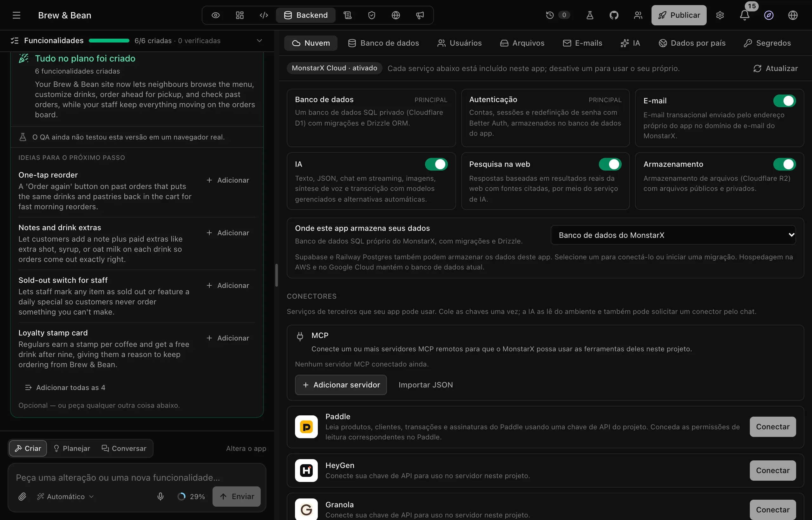Click the Granola logo icon
The width and height of the screenshot is (812, 520).
coord(306,509)
